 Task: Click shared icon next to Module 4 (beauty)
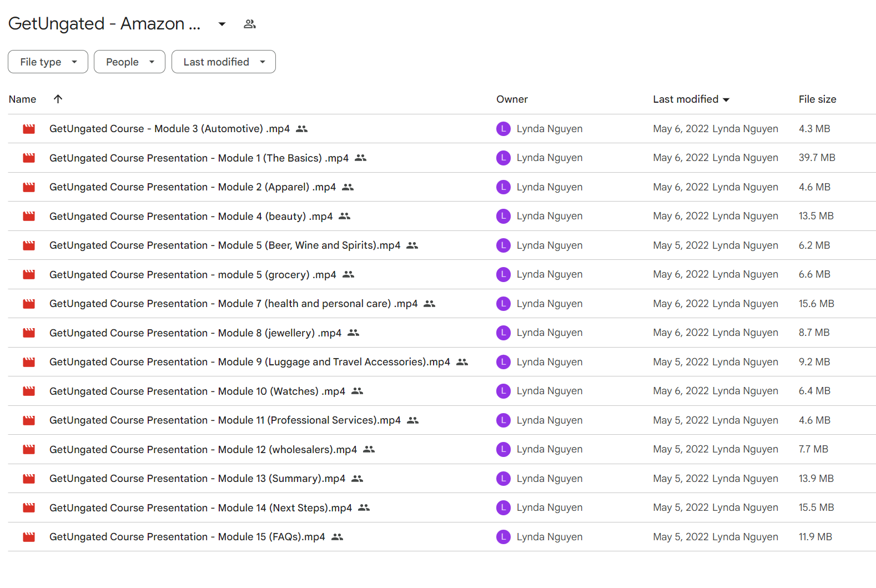click(344, 216)
